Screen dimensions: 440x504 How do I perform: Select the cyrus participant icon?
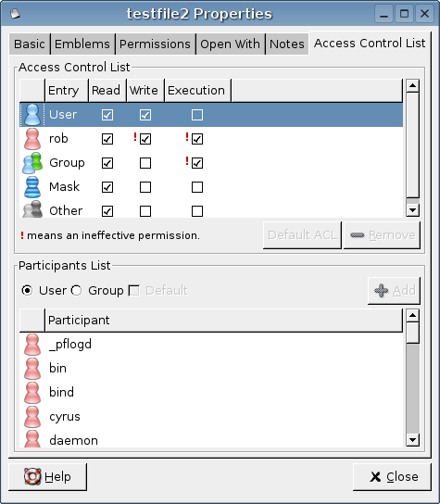pos(32,417)
